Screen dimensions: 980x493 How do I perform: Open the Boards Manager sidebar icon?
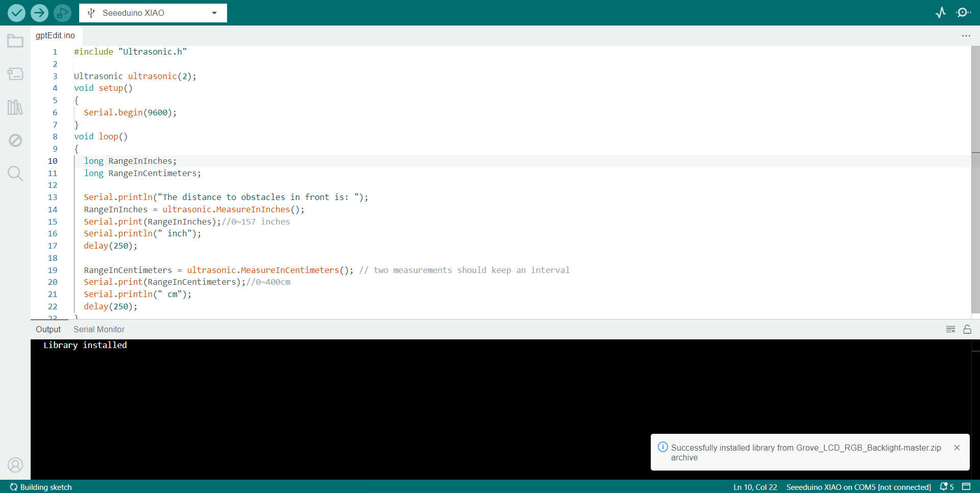[x=15, y=74]
